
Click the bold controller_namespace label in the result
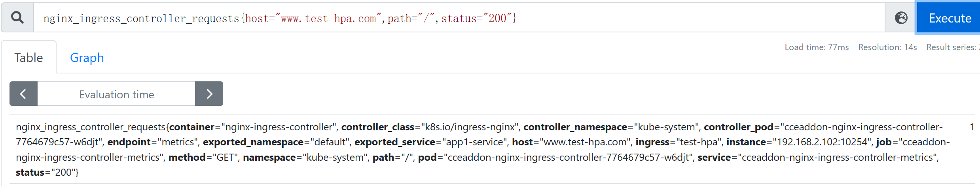575,127
